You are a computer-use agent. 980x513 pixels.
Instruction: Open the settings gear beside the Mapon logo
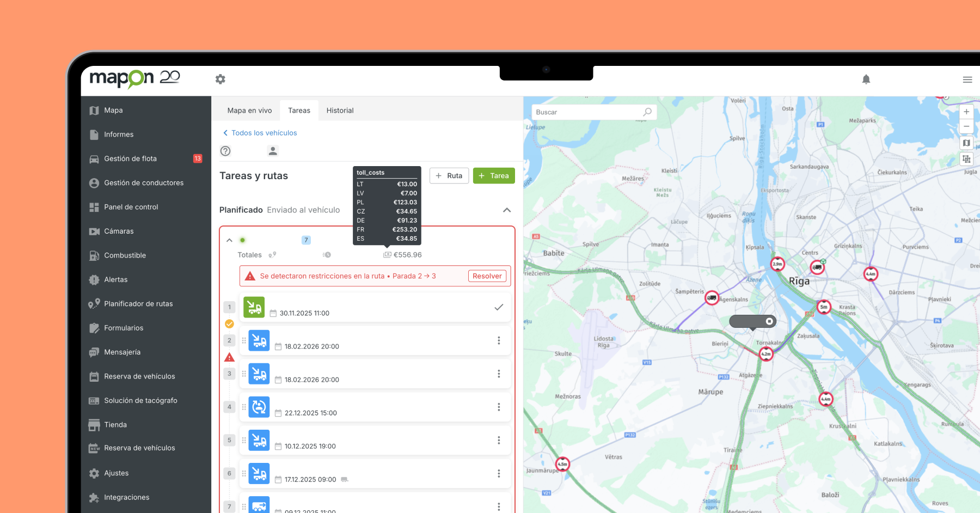tap(220, 79)
